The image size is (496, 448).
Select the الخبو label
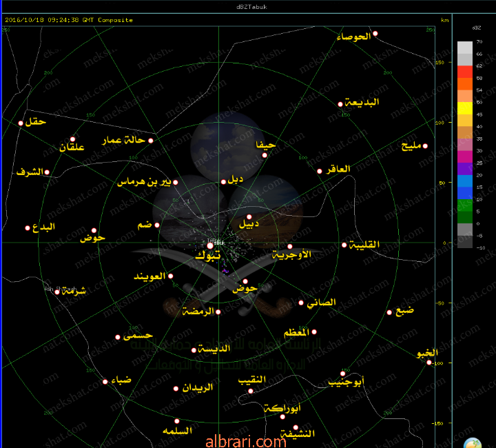tap(427, 353)
